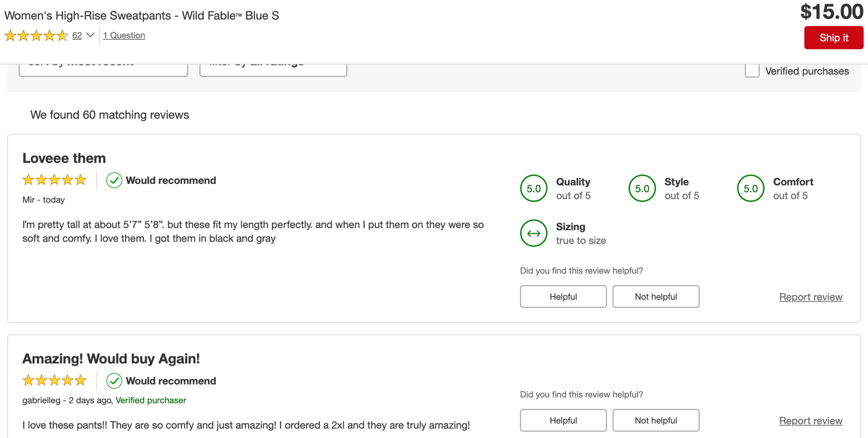Click the product star rating in header
Viewport: 868px width, 438px height.
[x=36, y=36]
